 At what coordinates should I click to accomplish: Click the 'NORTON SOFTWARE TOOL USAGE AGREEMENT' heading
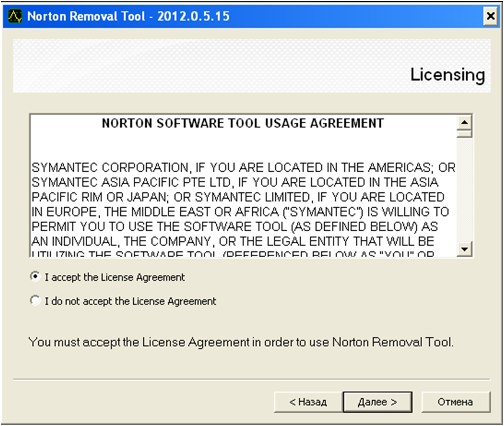[243, 123]
